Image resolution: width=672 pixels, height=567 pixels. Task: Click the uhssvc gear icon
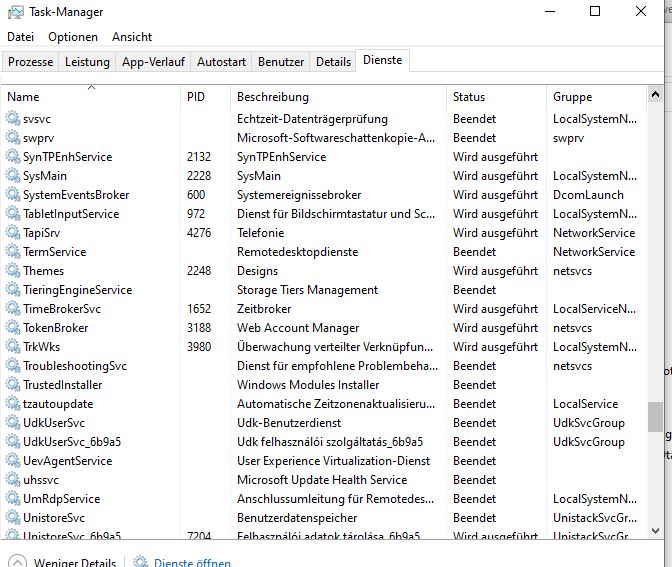[x=13, y=480]
